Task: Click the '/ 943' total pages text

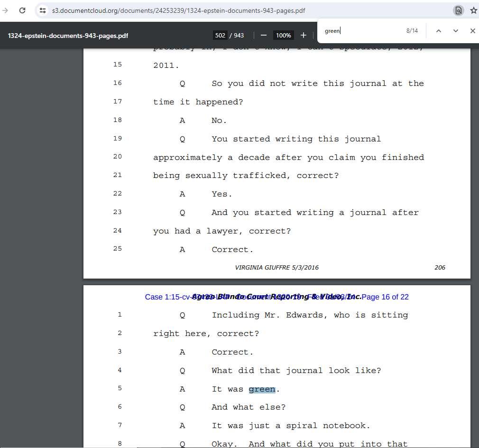Action: tap(237, 36)
